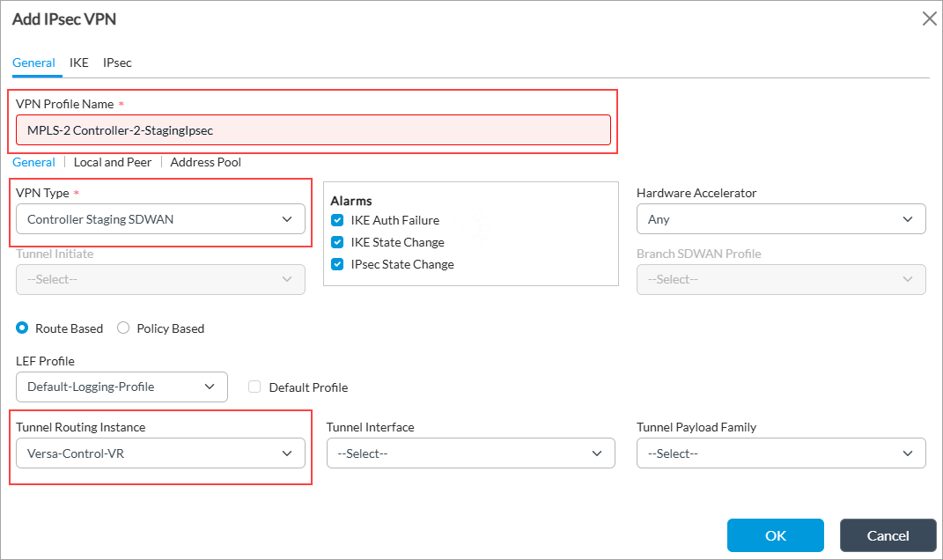943x560 pixels.
Task: Expand the LEF Profile dropdown
Action: (x=122, y=387)
